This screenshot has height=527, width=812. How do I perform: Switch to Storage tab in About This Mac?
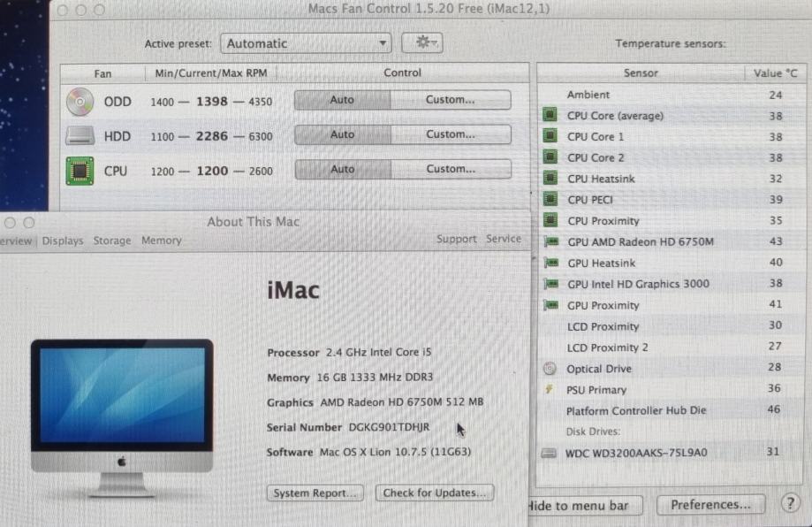112,241
